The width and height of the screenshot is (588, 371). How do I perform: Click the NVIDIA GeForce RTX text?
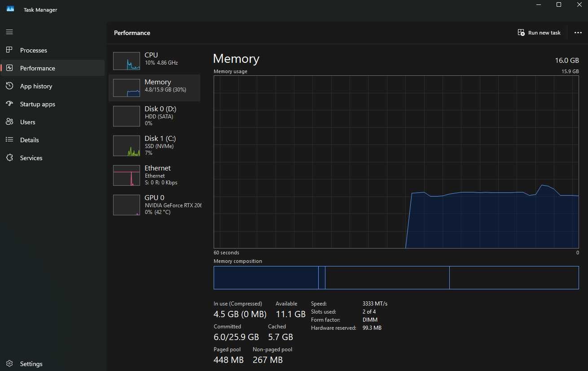(x=173, y=205)
